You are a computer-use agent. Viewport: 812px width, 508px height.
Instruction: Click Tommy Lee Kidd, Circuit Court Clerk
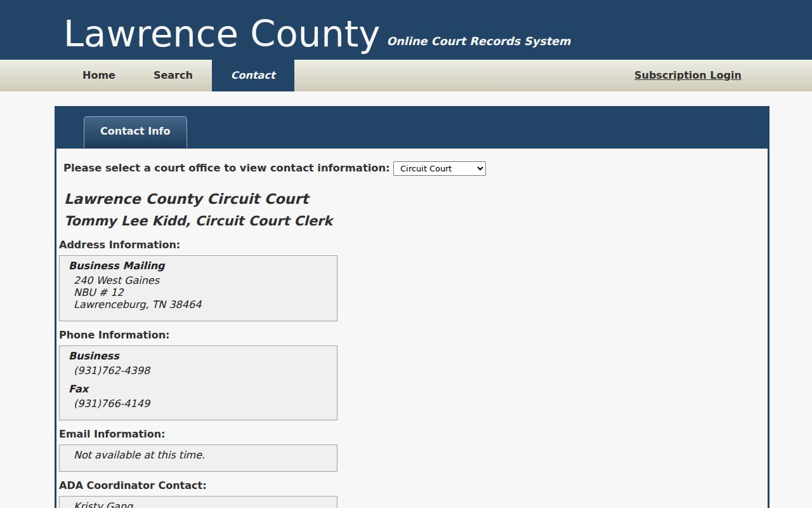pyautogui.click(x=199, y=221)
